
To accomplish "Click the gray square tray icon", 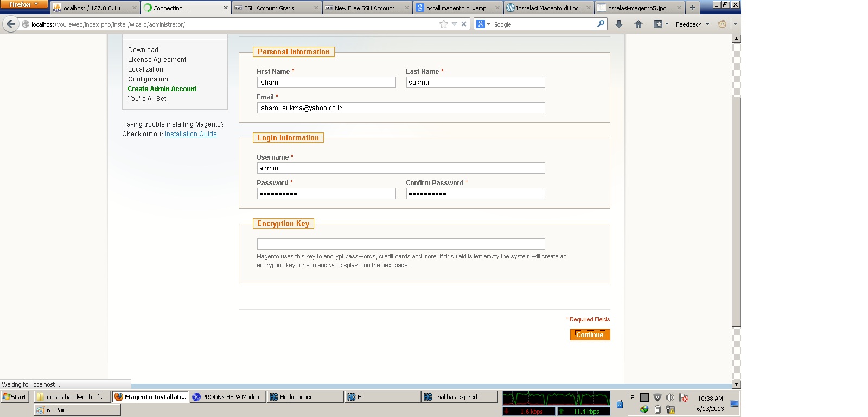I will click(644, 397).
